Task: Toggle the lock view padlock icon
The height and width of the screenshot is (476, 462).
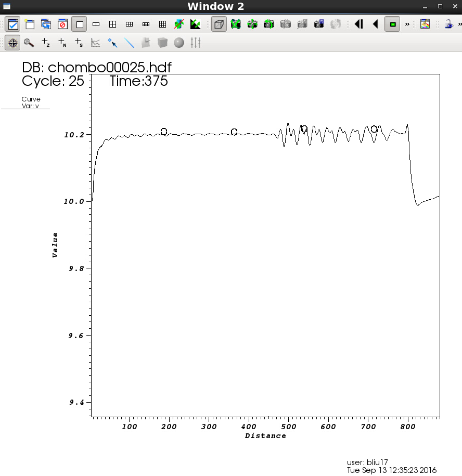Action: point(448,24)
